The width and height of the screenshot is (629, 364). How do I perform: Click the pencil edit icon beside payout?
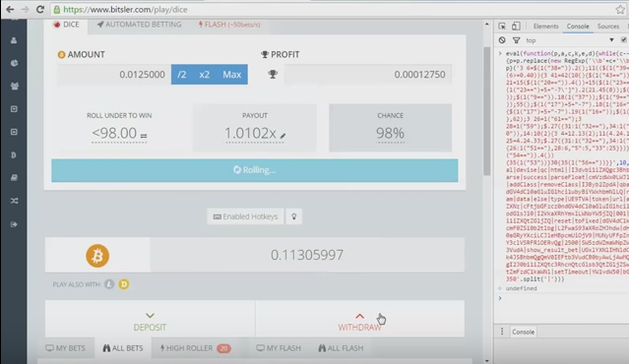(283, 136)
